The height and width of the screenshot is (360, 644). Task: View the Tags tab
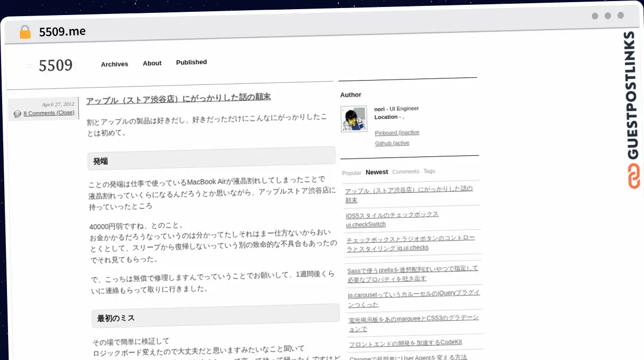[x=429, y=171]
